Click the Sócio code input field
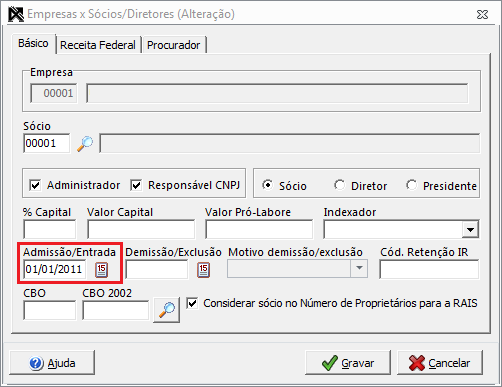This screenshot has width=502, height=387. [47, 143]
